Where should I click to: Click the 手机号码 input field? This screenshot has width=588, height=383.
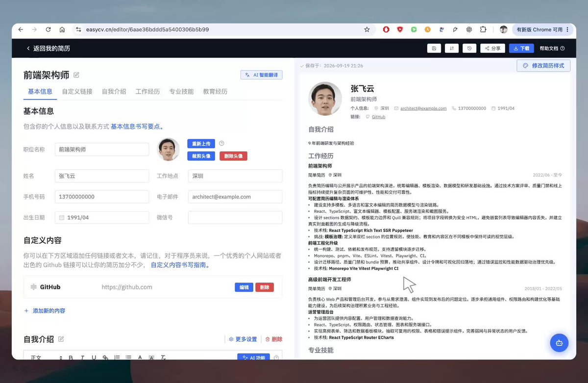pyautogui.click(x=102, y=197)
